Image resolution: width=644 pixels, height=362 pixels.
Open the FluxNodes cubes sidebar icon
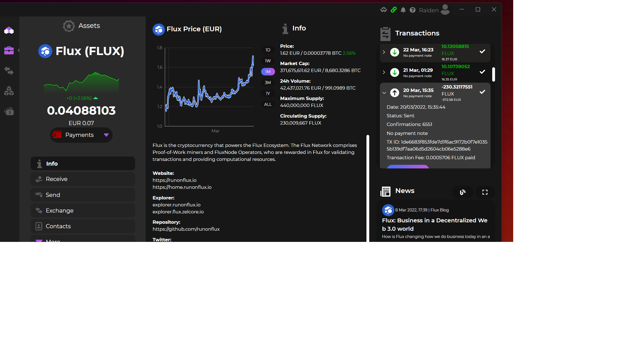[x=9, y=91]
